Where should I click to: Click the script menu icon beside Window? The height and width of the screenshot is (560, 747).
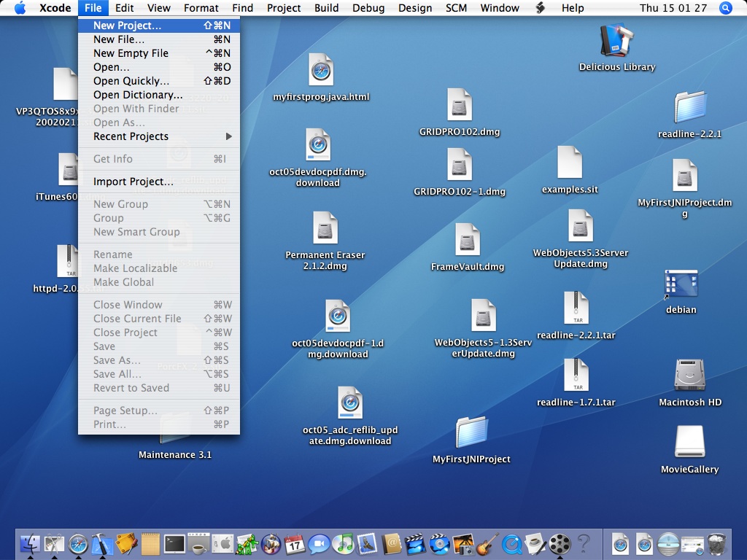[x=541, y=8]
